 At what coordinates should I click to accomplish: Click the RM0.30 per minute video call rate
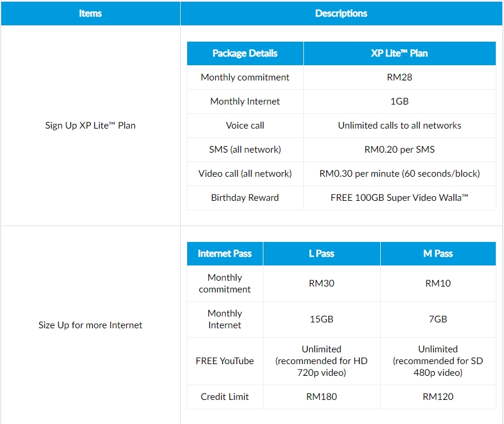pos(399,174)
